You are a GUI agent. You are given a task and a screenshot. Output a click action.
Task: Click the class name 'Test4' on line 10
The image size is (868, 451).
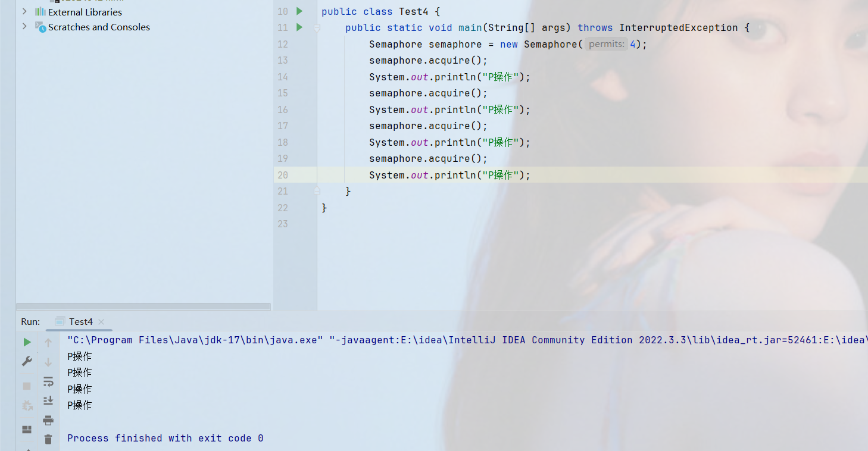coord(414,11)
